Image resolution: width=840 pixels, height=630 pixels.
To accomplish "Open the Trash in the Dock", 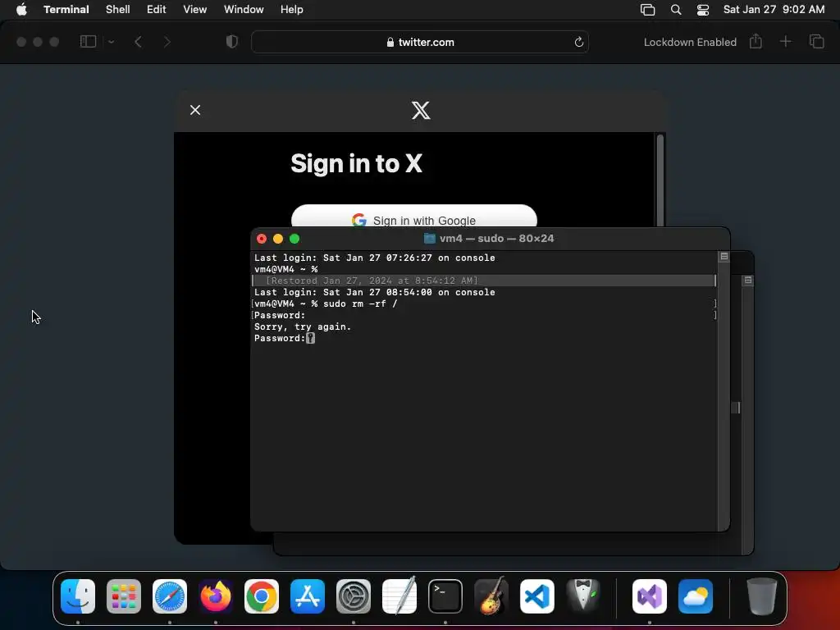I will click(761, 596).
